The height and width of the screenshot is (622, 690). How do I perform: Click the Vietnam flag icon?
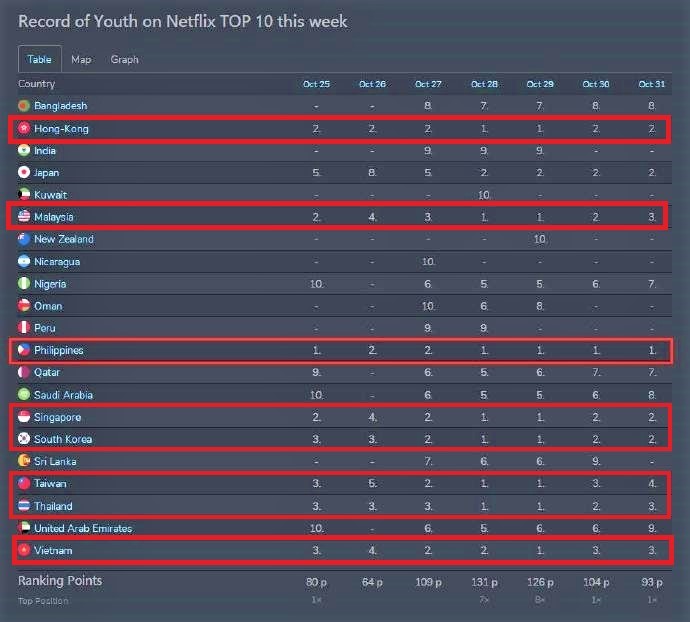pyautogui.click(x=24, y=551)
